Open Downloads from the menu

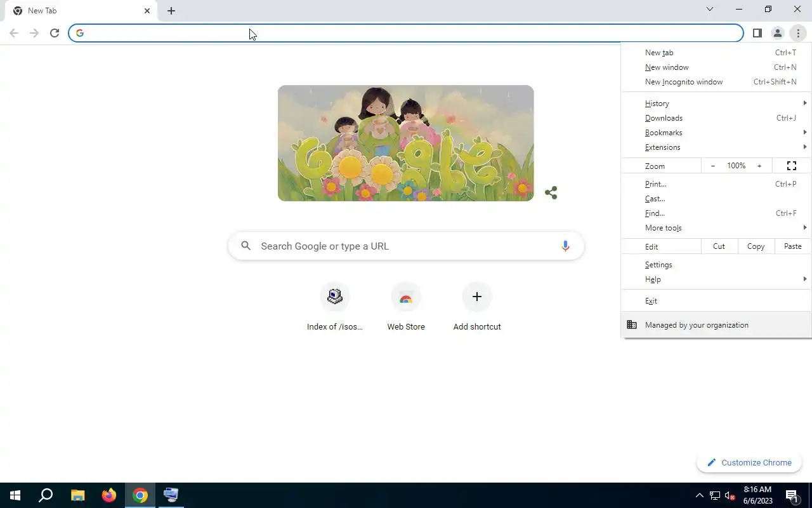[716, 118]
